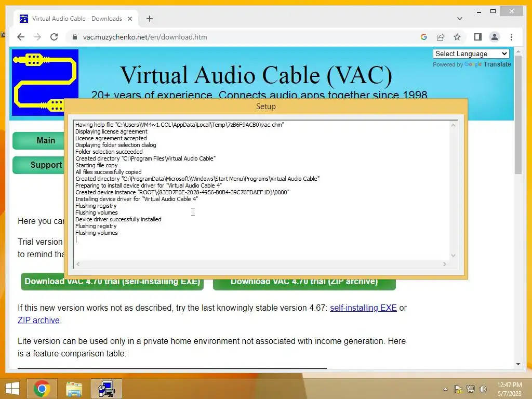532x399 pixels.
Task: Download VAC 4.70 trial self-installing EXE
Action: click(x=112, y=284)
